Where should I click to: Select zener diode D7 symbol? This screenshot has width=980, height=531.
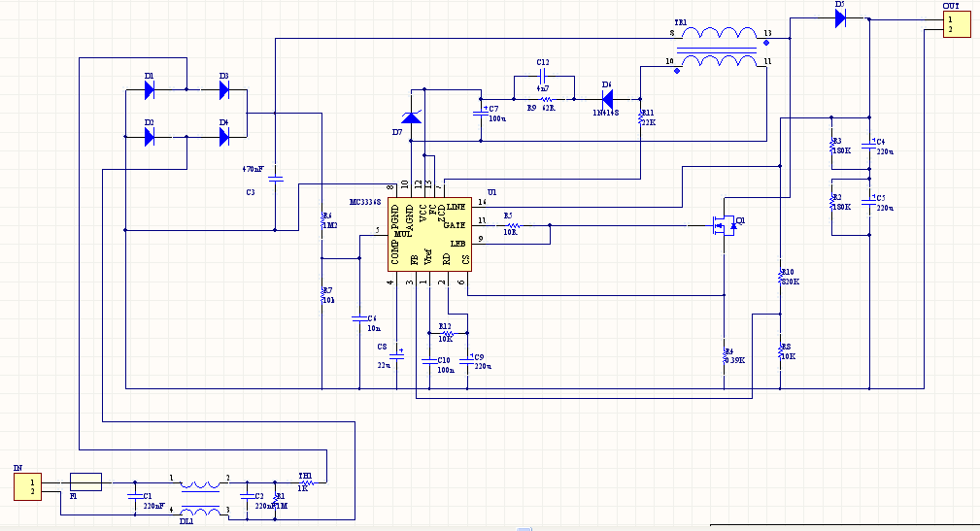pos(411,116)
